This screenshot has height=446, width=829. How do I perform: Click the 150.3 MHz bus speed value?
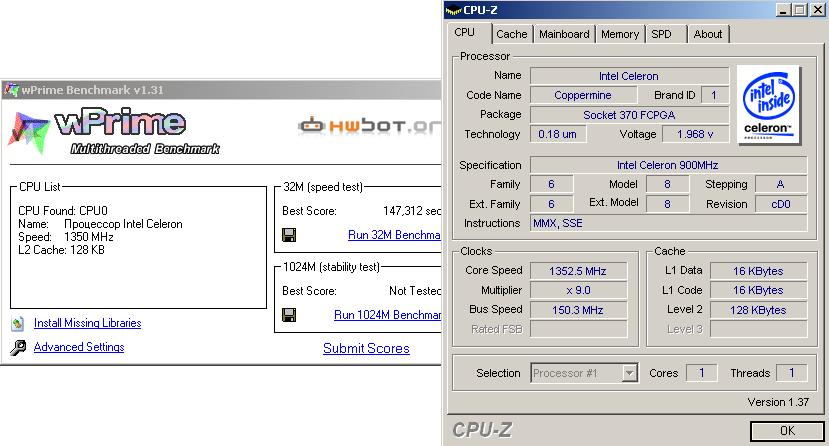coord(578,310)
